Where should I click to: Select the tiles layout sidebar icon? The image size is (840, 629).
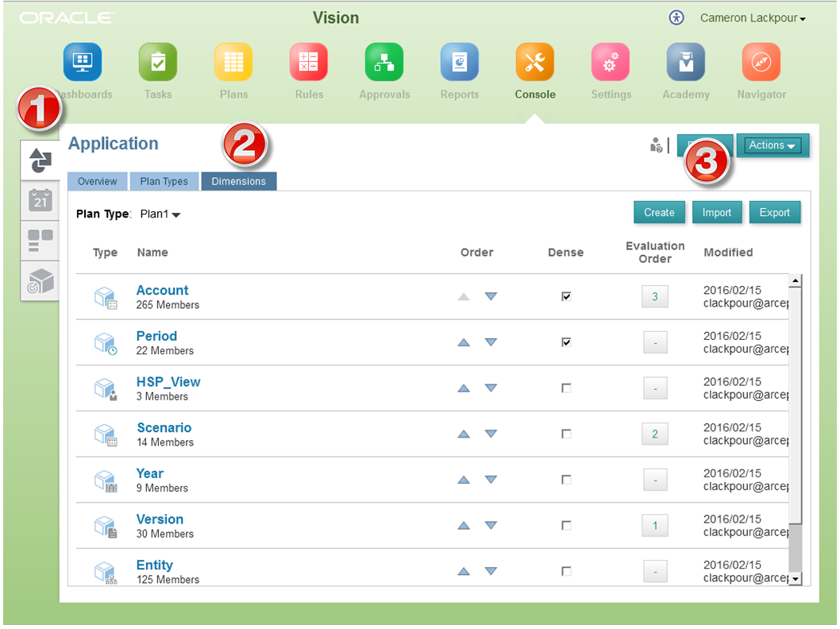click(x=40, y=240)
